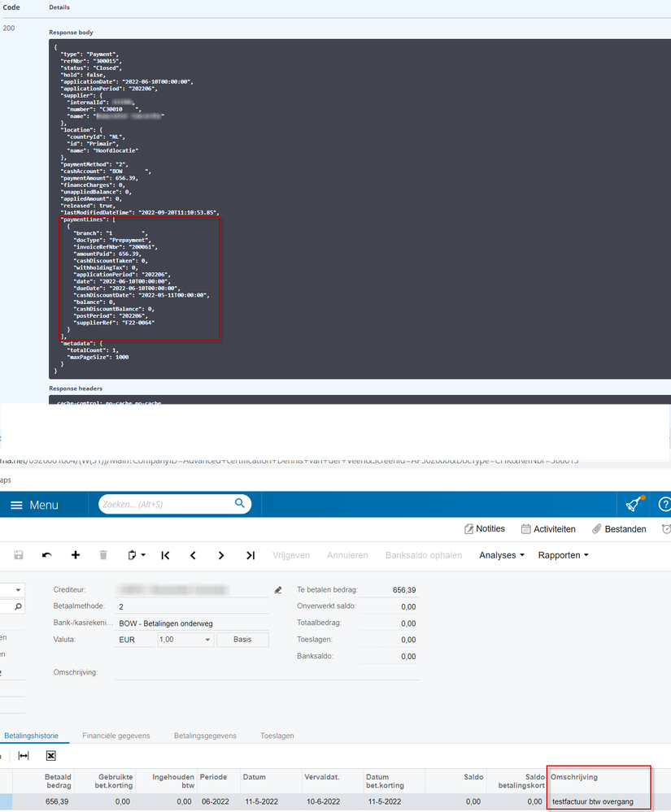Click the save disk icon

click(x=19, y=555)
